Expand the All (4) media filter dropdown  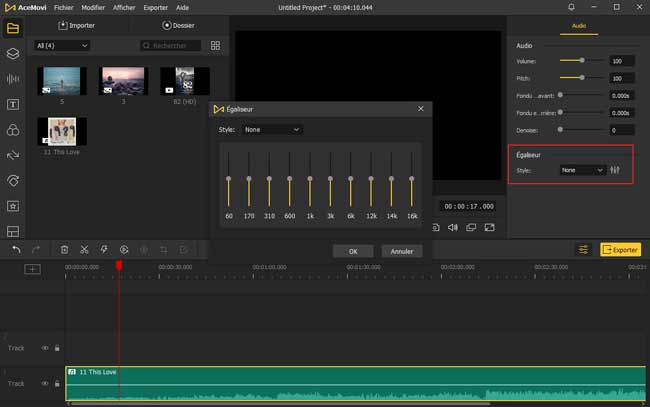tap(62, 46)
